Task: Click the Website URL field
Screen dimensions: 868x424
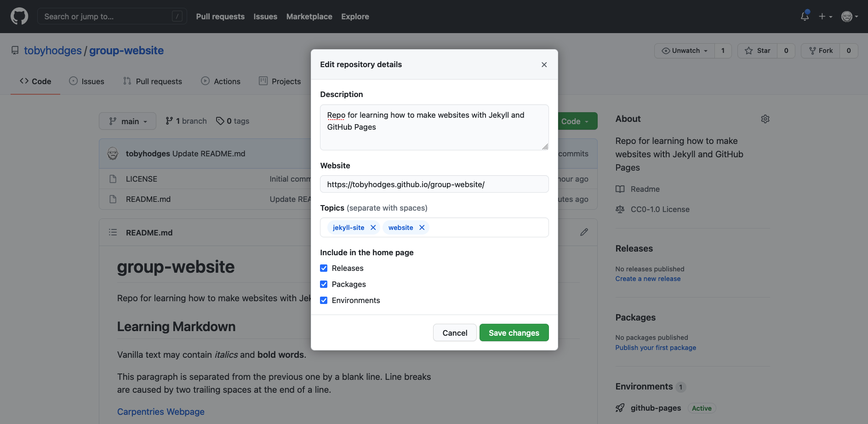Action: click(434, 184)
